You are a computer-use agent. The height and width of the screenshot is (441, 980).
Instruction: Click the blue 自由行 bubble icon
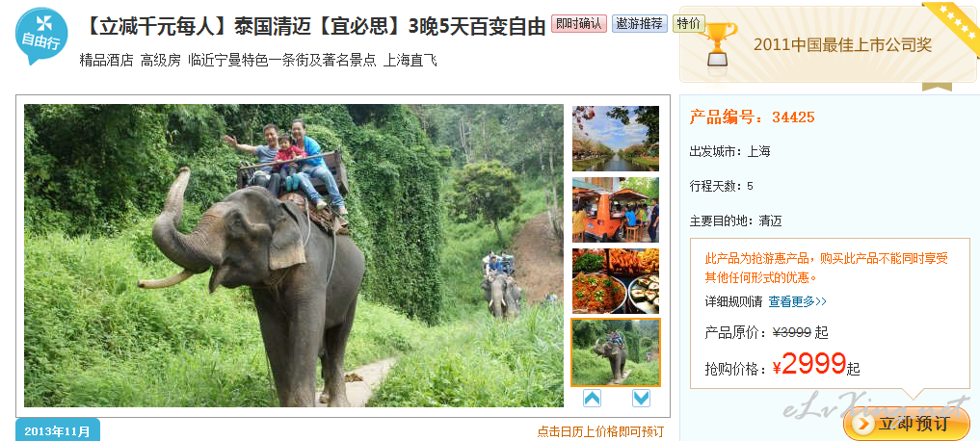pos(40,35)
